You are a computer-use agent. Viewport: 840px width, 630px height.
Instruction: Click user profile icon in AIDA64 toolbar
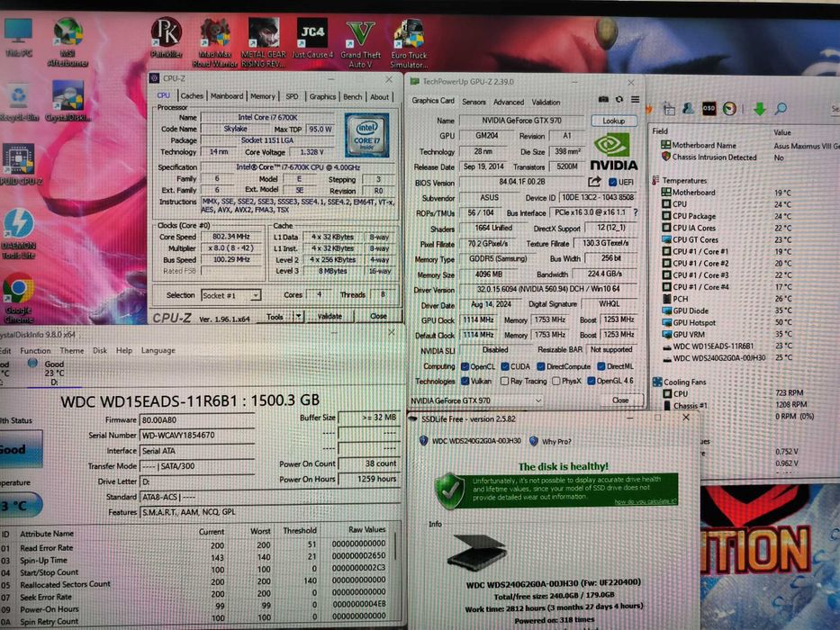tap(689, 109)
